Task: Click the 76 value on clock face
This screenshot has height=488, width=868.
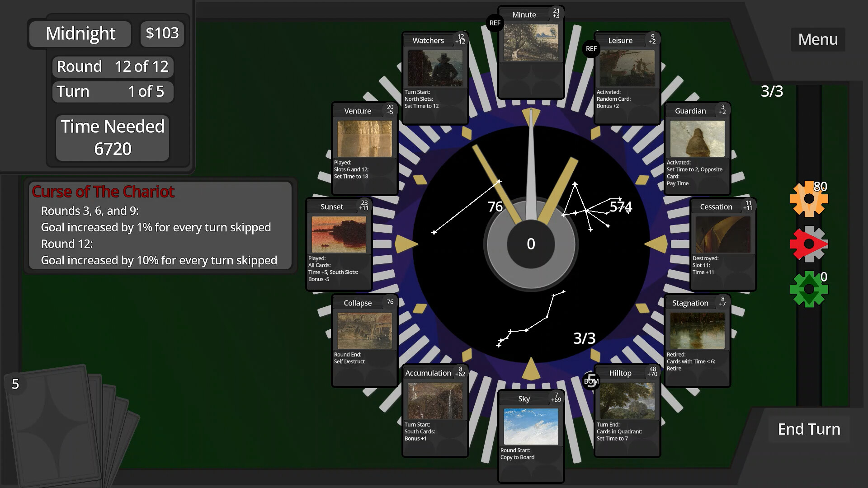Action: (x=495, y=207)
